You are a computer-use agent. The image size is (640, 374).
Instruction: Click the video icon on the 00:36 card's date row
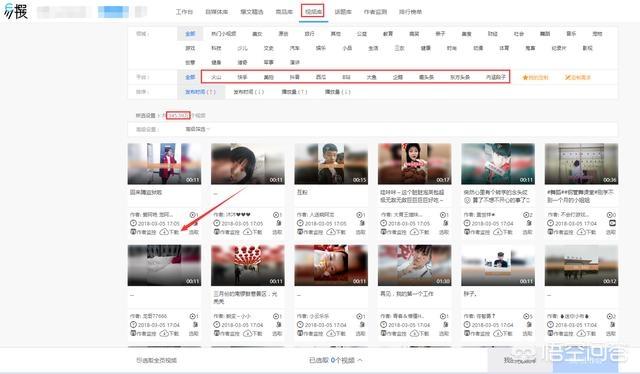pos(612,223)
